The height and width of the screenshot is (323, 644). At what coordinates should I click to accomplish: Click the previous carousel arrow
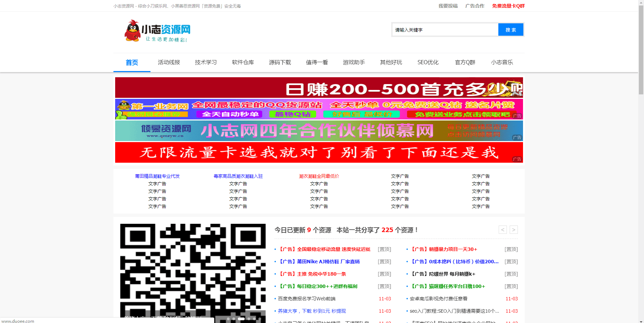502,230
